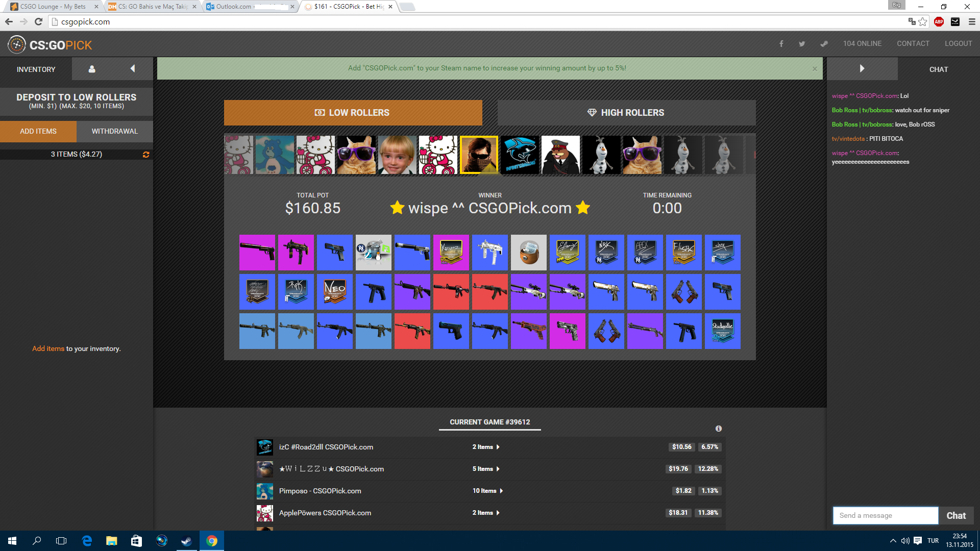Focus the 'Send a message' chat field
The width and height of the screenshot is (980, 551).
pyautogui.click(x=886, y=516)
